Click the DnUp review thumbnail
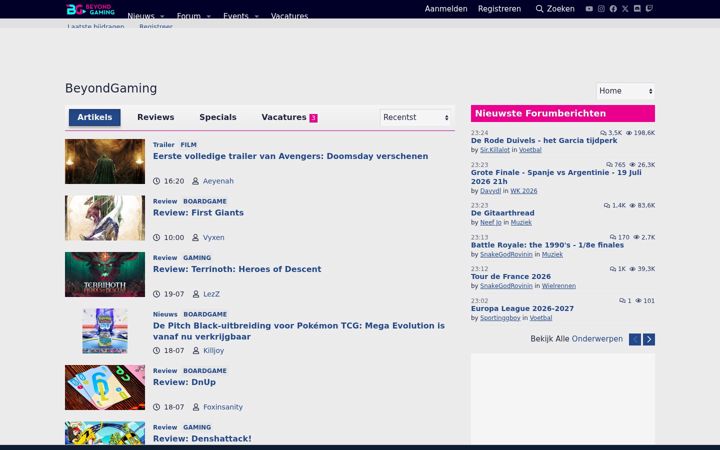Screen dimensions: 720x450 pos(105,388)
